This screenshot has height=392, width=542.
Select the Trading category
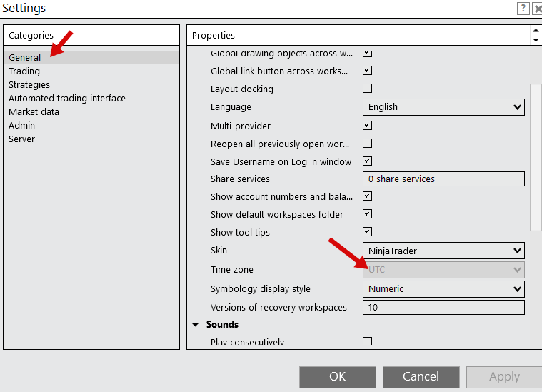[24, 71]
